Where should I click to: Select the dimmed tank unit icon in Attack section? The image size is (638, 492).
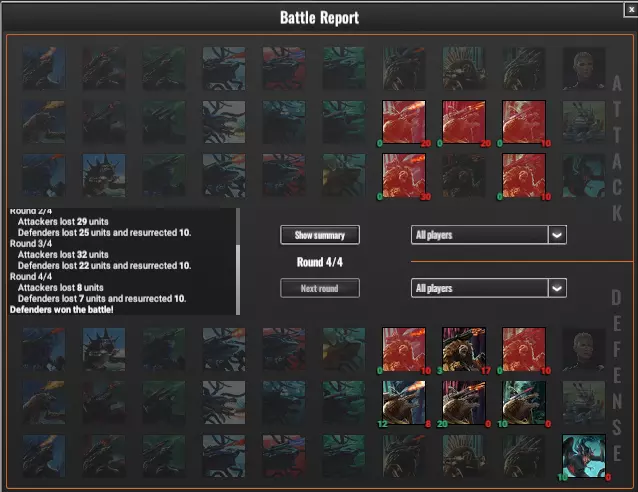(x=584, y=122)
